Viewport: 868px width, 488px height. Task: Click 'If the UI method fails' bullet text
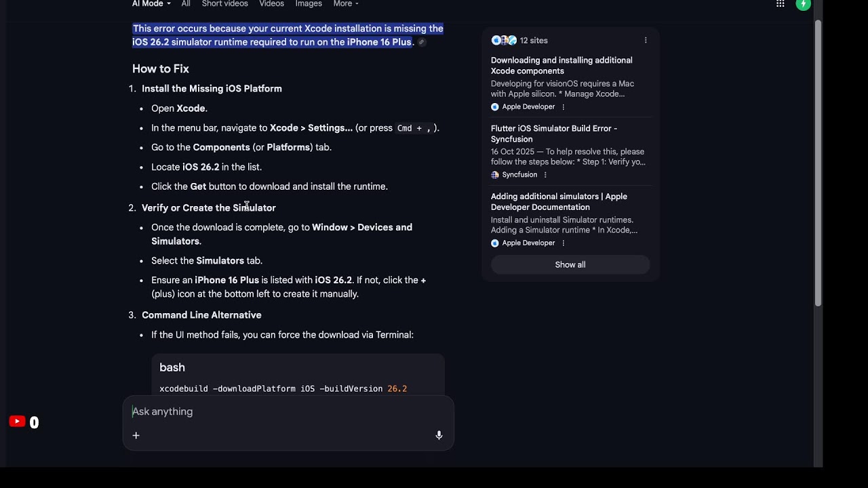click(x=282, y=335)
